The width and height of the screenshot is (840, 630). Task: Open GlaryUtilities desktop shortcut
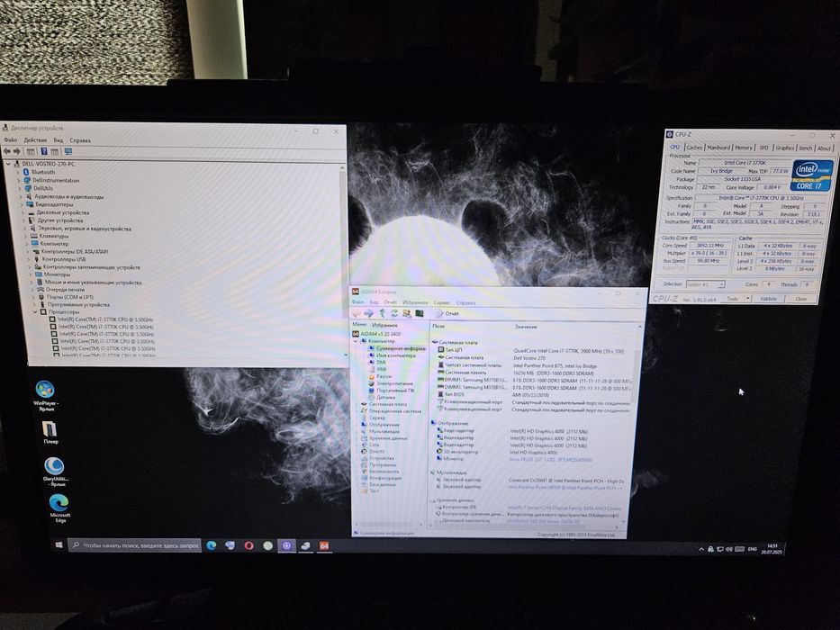pos(55,472)
